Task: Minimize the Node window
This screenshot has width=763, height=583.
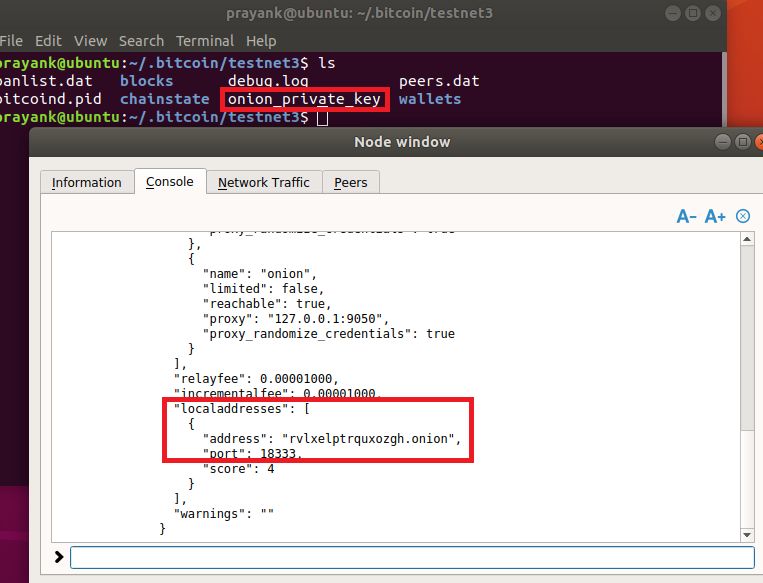Action: 723,142
